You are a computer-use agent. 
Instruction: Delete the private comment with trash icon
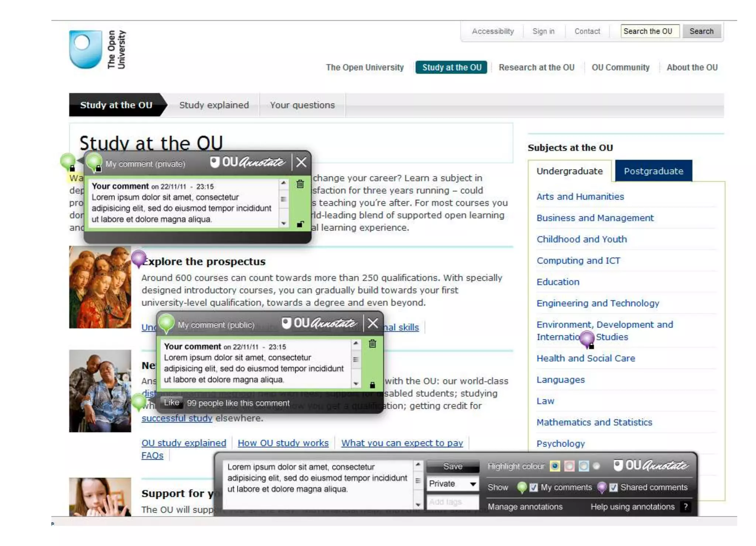(300, 184)
